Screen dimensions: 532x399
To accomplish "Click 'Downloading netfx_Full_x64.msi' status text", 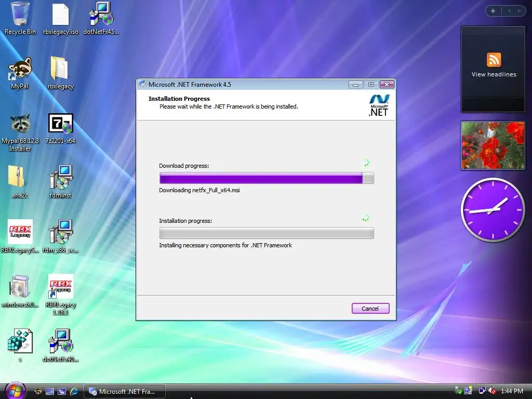I will (199, 190).
